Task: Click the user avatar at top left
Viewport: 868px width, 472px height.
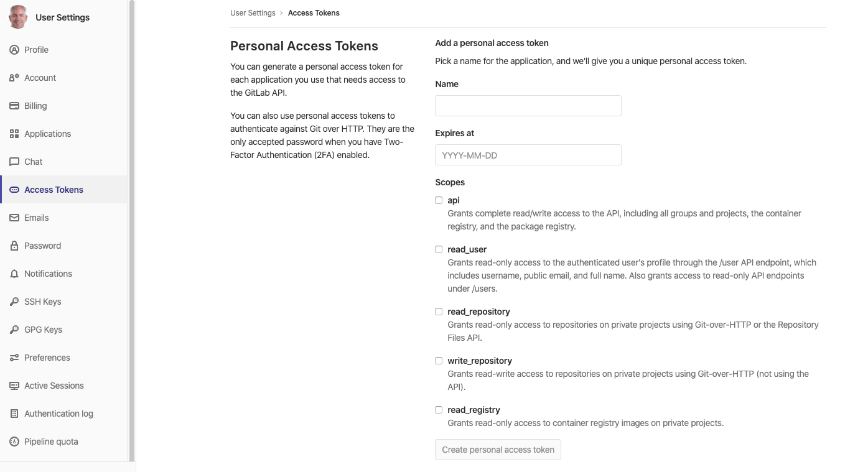Action: pos(17,17)
